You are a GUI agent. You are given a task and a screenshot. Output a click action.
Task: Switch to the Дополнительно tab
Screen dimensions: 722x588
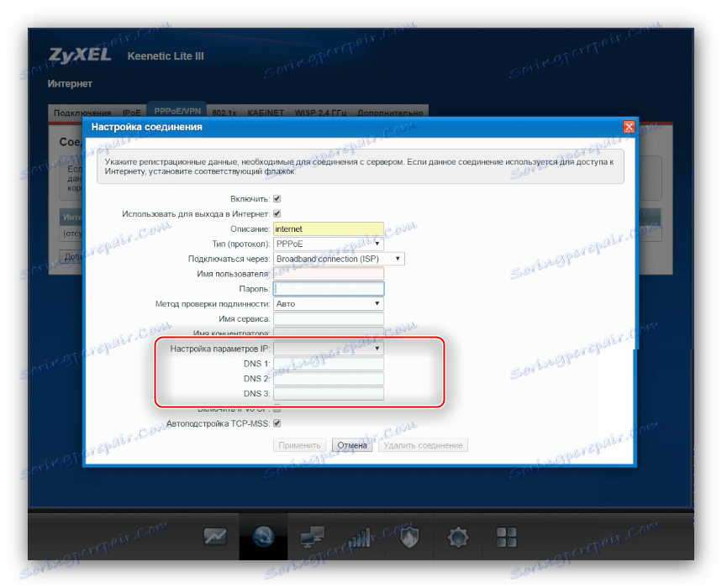390,113
